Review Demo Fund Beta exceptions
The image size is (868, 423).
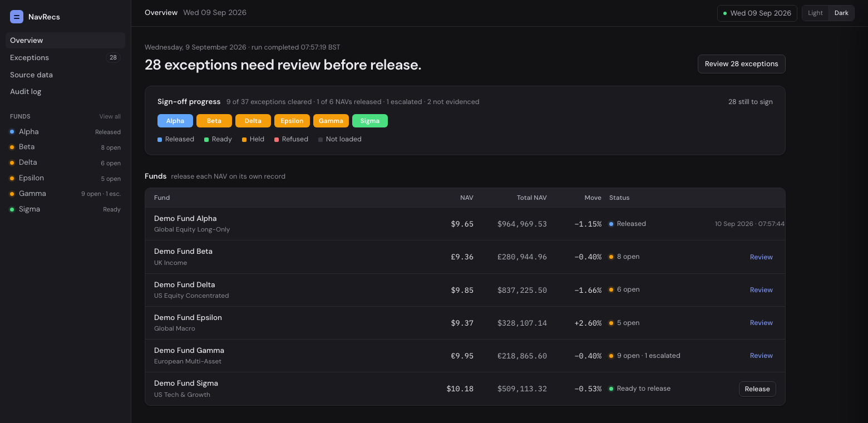point(761,257)
